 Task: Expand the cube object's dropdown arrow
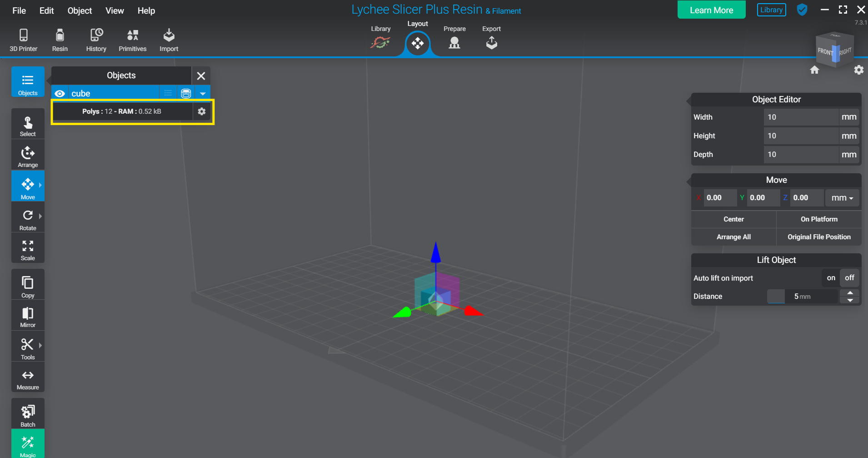click(203, 93)
